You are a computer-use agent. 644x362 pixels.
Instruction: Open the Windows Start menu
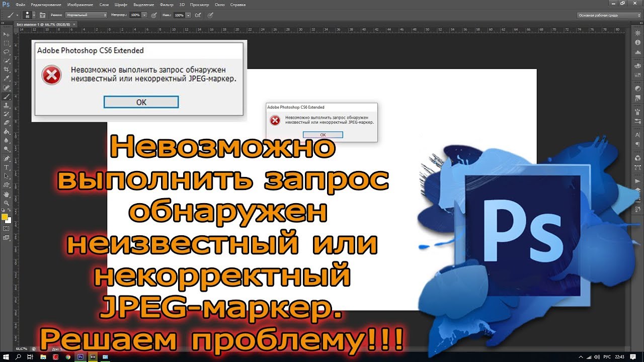6,356
